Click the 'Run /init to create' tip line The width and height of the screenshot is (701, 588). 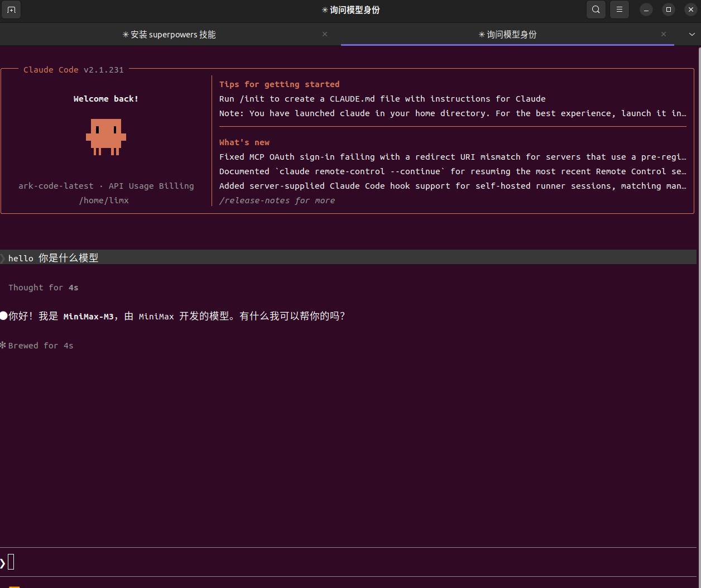tap(382, 99)
